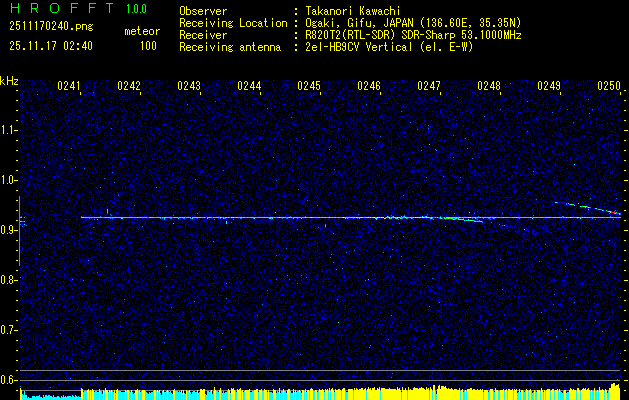Click the 0241 time marker
This screenshot has width=629, height=400.
pos(69,87)
